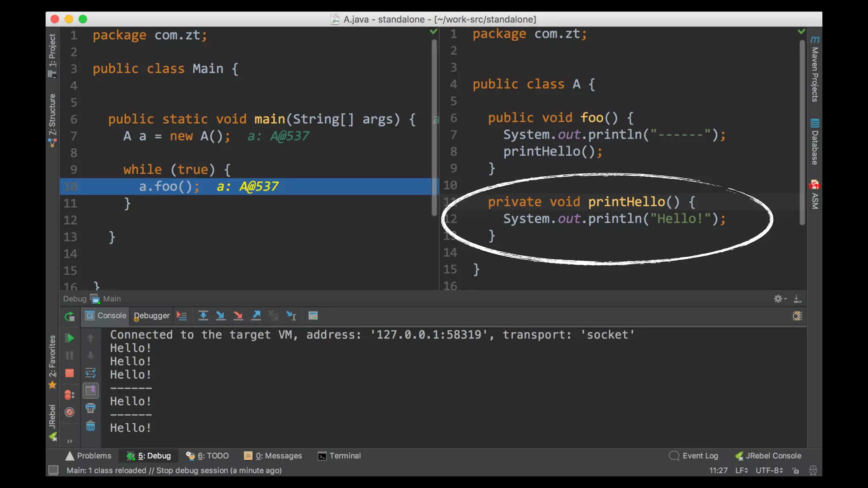Open the Evaluate Expression calculator icon

coord(313,316)
